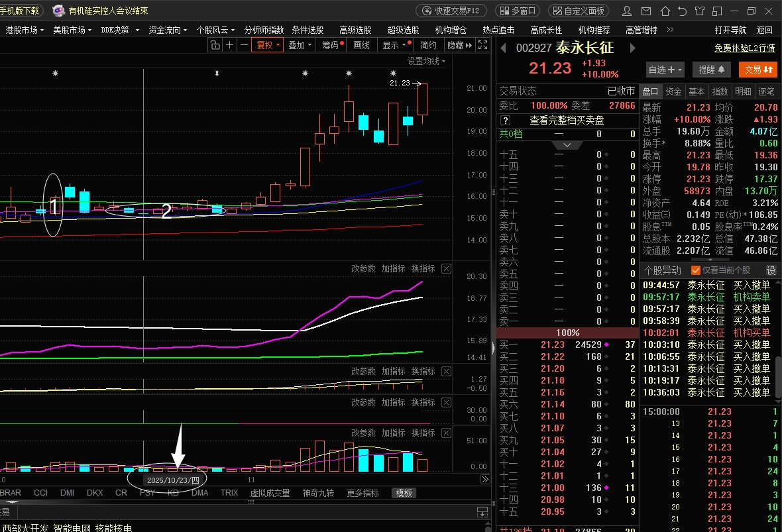Open 港股市场 dropdown menu
Image resolution: width=782 pixels, height=532 pixels.
coord(25,30)
